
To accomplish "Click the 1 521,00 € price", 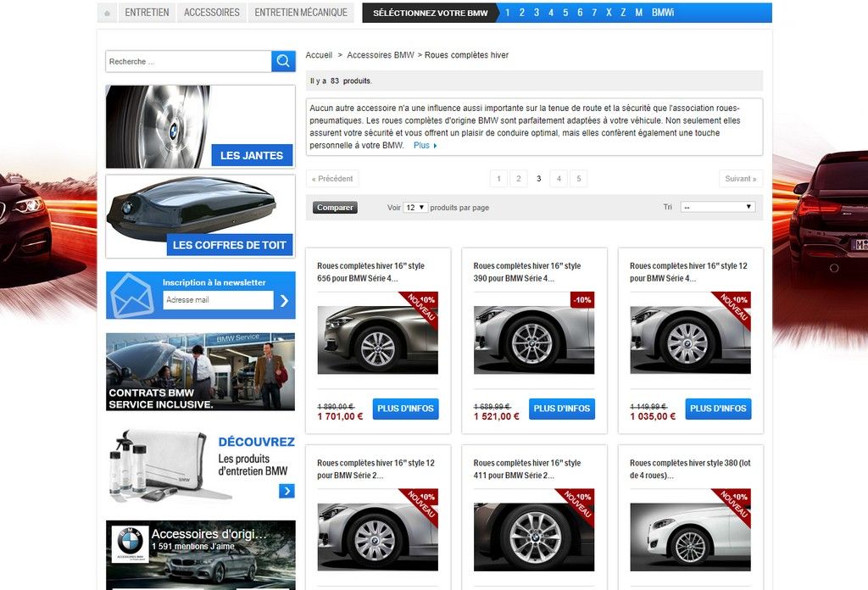I will click(497, 416).
